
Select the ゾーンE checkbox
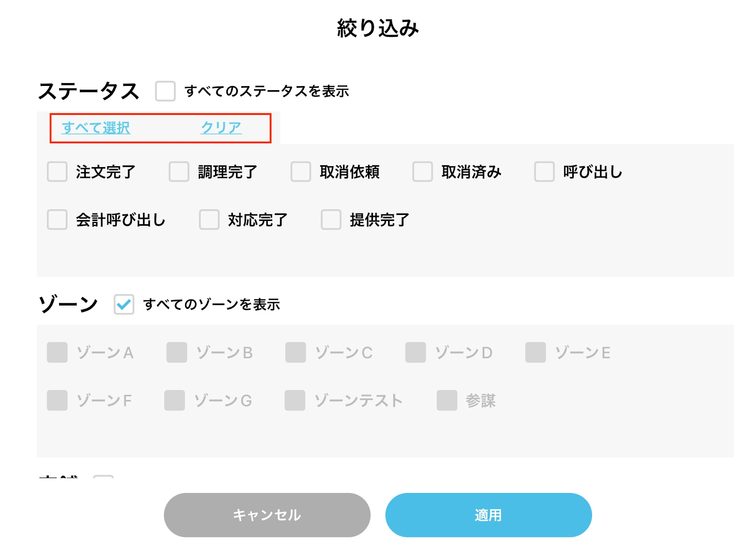[535, 353]
